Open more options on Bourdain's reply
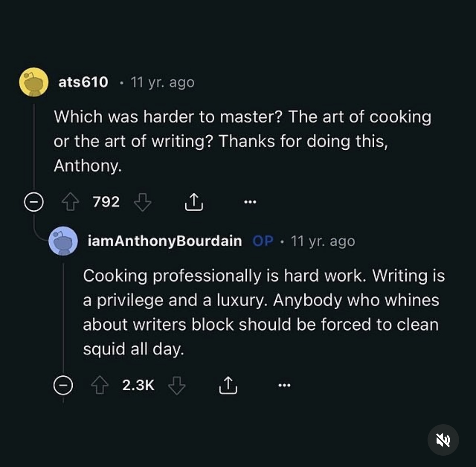Image resolution: width=476 pixels, height=467 pixels. click(284, 385)
